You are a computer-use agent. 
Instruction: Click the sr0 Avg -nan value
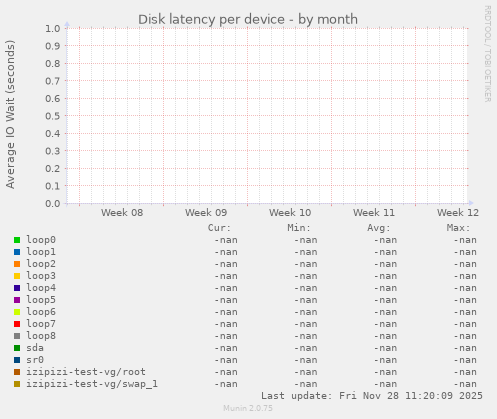click(x=386, y=360)
